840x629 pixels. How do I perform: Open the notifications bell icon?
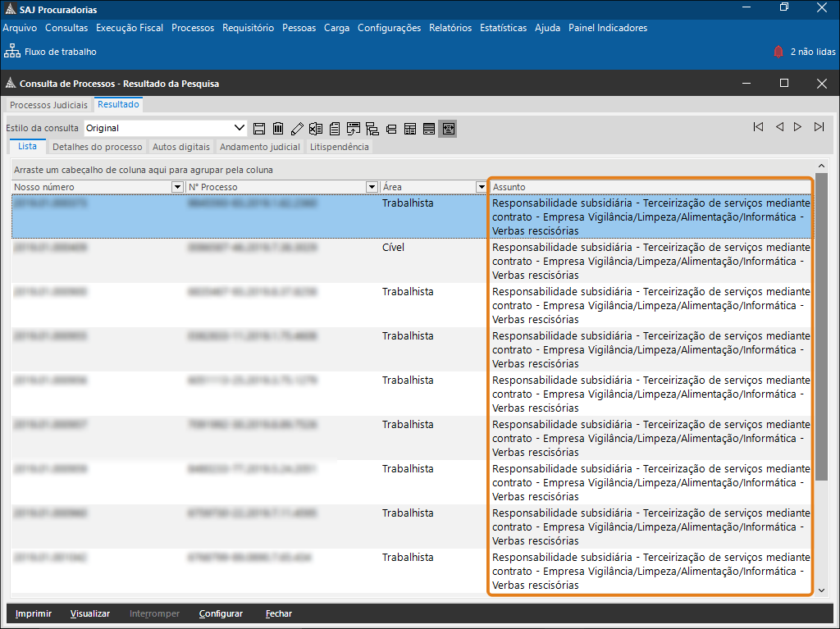778,52
